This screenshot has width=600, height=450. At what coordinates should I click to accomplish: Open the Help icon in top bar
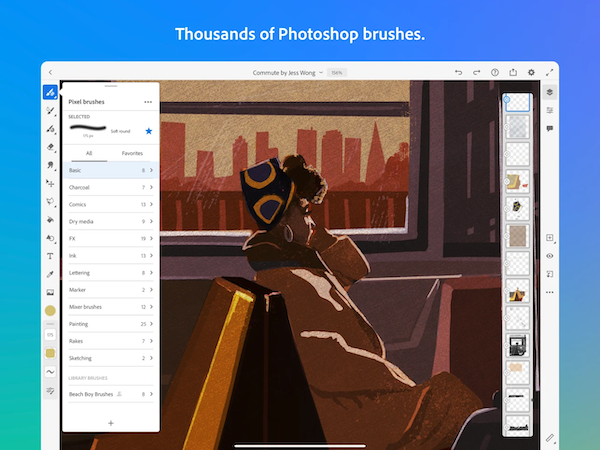click(495, 72)
